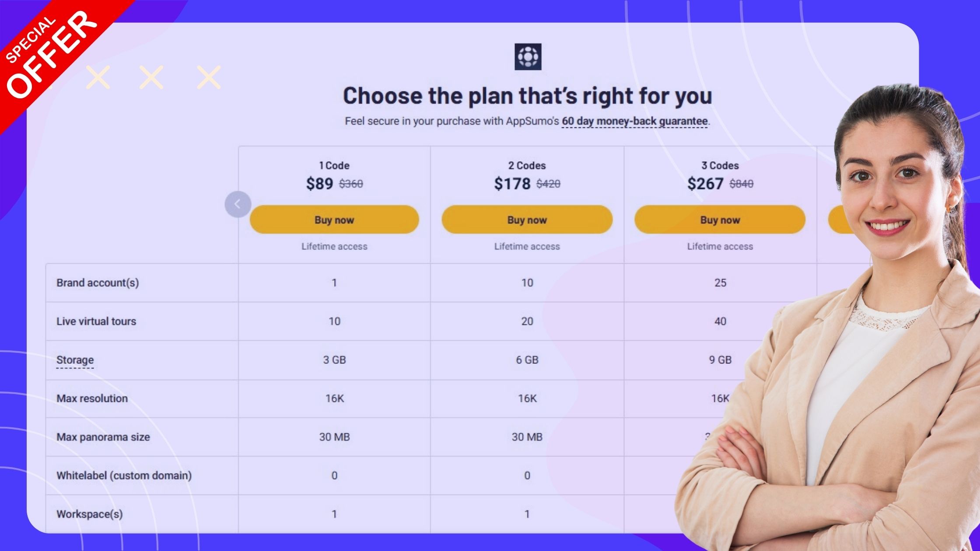Select the 2 Codes plan header

[527, 166]
